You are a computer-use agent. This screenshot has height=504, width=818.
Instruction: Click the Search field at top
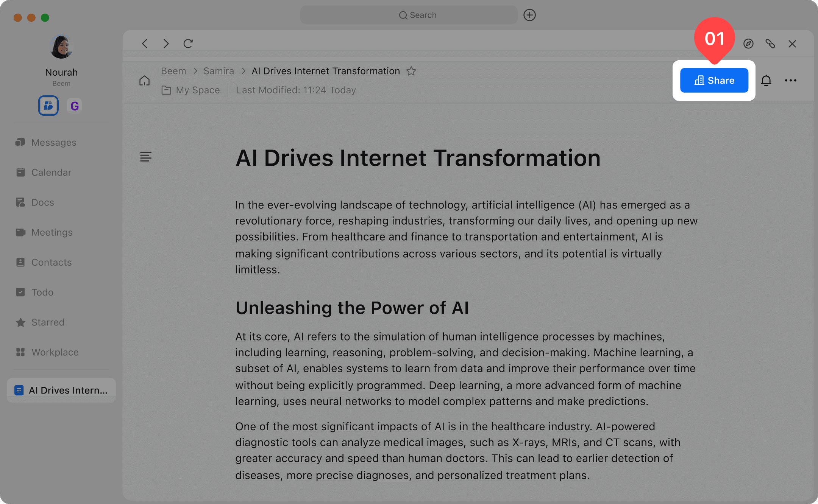(x=409, y=15)
